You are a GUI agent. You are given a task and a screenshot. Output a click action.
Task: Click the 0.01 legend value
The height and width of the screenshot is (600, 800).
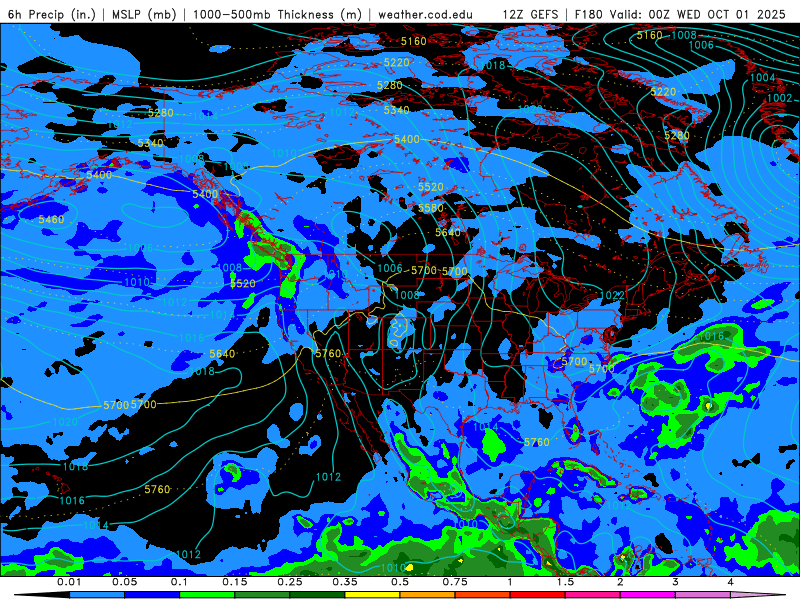point(69,582)
